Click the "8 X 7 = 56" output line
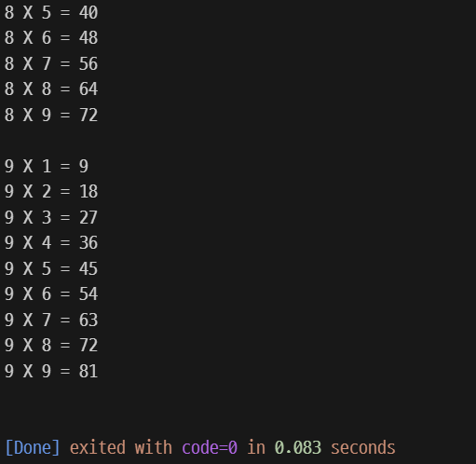476x464 pixels. 51,63
